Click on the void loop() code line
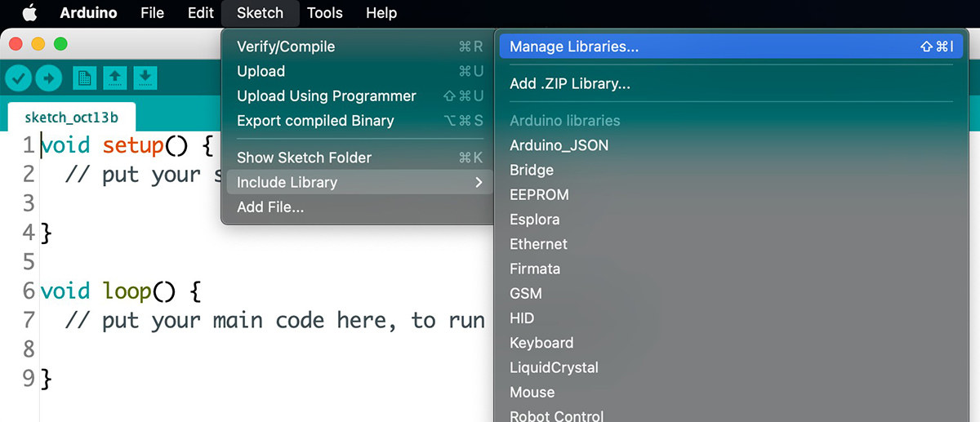The image size is (980, 422). (x=121, y=291)
